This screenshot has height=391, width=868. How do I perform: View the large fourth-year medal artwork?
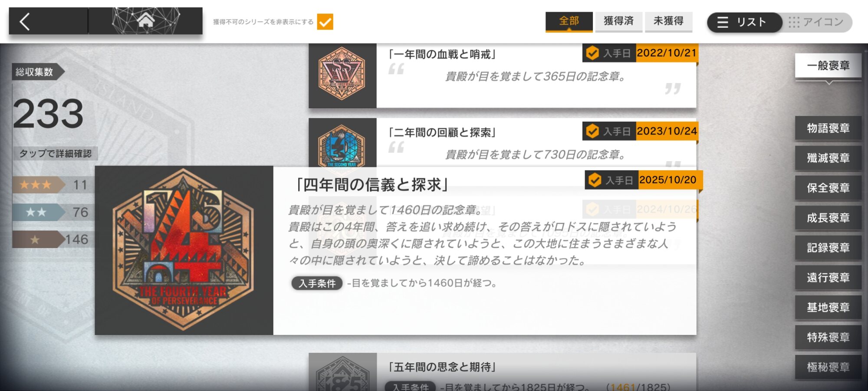point(184,250)
